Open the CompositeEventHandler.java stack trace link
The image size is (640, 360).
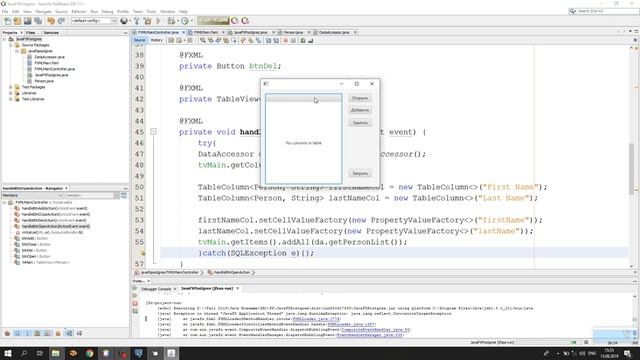pos(376,330)
